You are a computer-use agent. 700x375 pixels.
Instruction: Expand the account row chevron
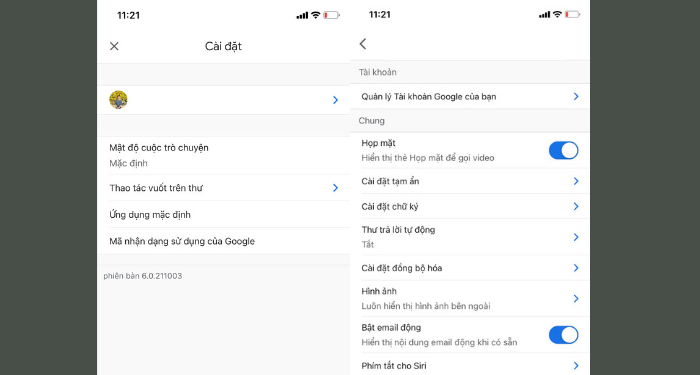pos(336,100)
